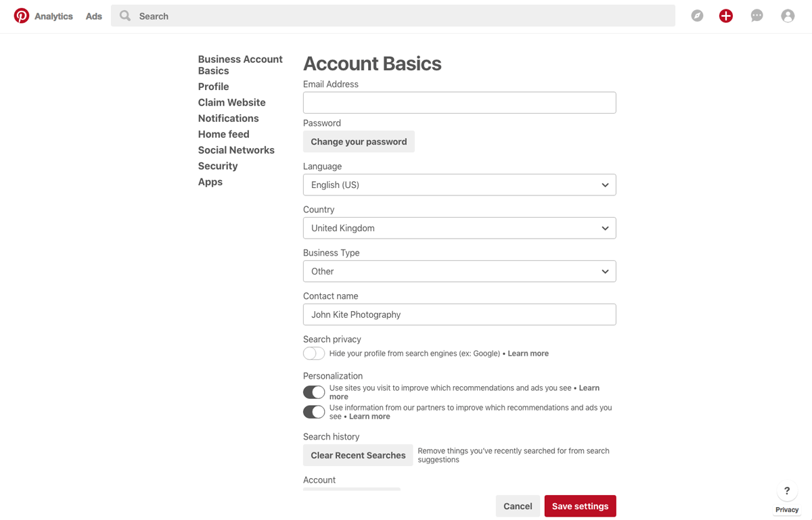Click the Pinterest logo
The image size is (812, 520).
[20, 15]
